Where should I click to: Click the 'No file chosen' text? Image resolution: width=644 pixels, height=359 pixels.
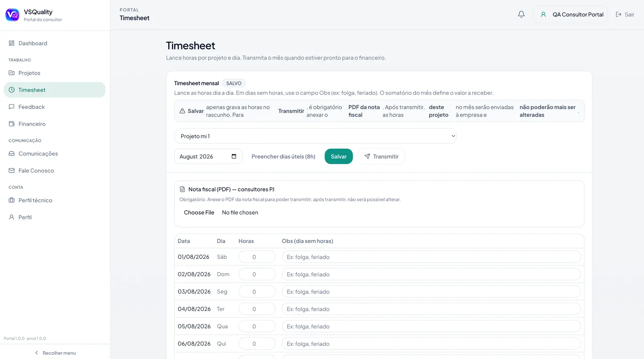click(240, 212)
